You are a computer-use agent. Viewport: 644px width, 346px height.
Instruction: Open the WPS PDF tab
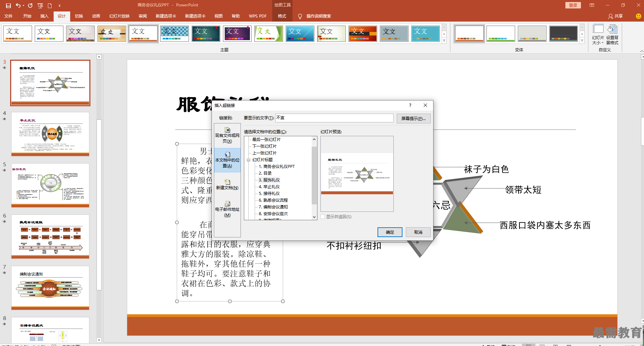(258, 16)
